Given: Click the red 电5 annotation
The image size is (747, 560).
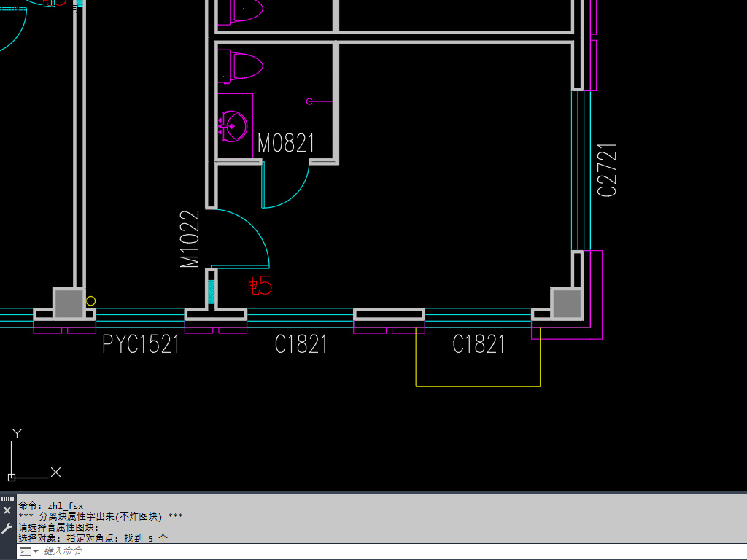Looking at the screenshot, I should point(260,286).
